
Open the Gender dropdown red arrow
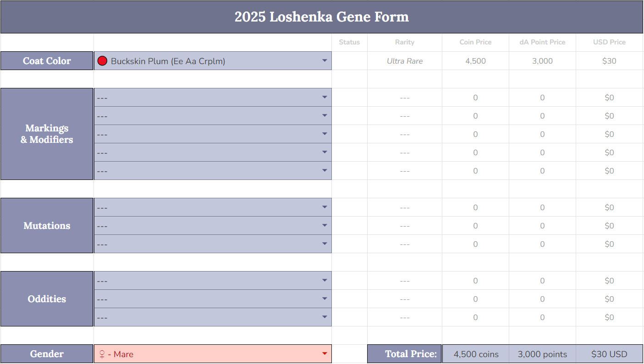pos(325,353)
